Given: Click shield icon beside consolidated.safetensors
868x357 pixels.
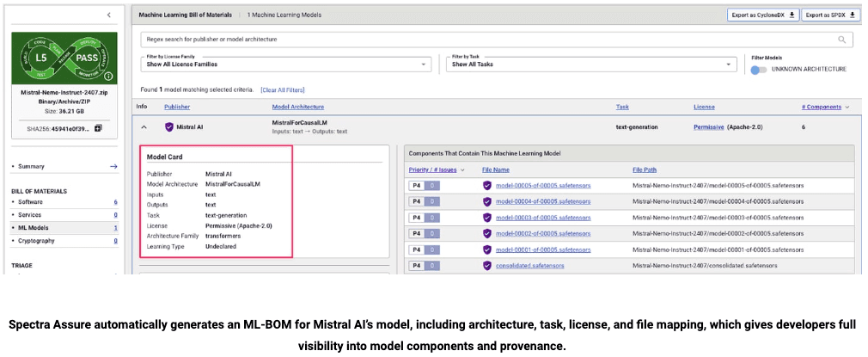Looking at the screenshot, I should point(487,266).
